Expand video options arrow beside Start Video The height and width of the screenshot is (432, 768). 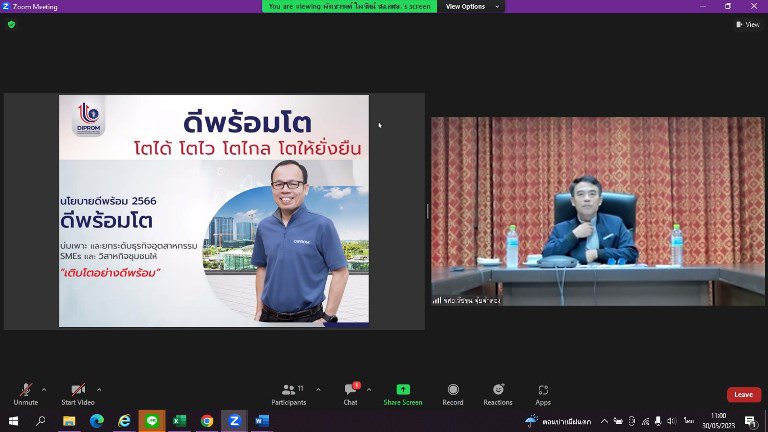[x=99, y=390]
